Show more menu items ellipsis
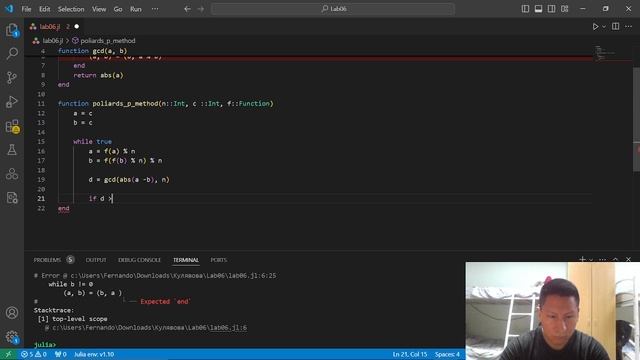The height and width of the screenshot is (360, 640). pyautogui.click(x=155, y=9)
